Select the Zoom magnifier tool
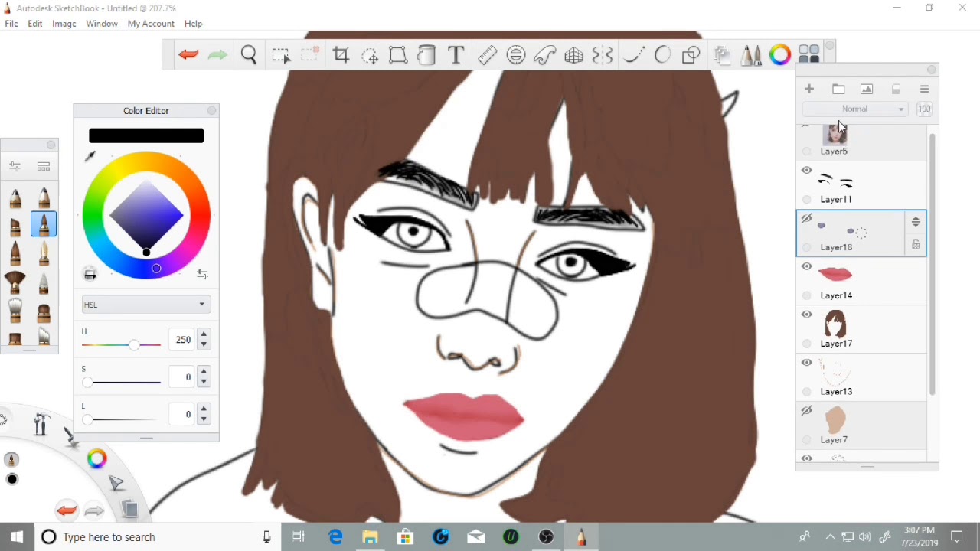 249,55
